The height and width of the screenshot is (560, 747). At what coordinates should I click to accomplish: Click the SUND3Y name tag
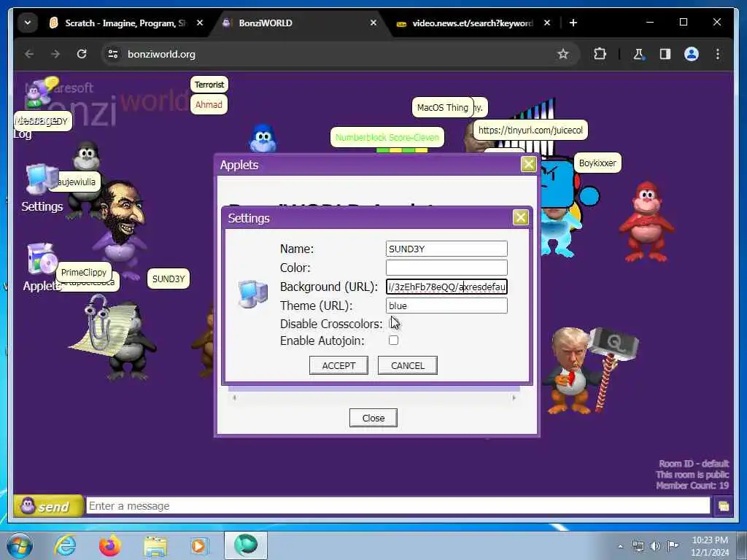pyautogui.click(x=169, y=279)
